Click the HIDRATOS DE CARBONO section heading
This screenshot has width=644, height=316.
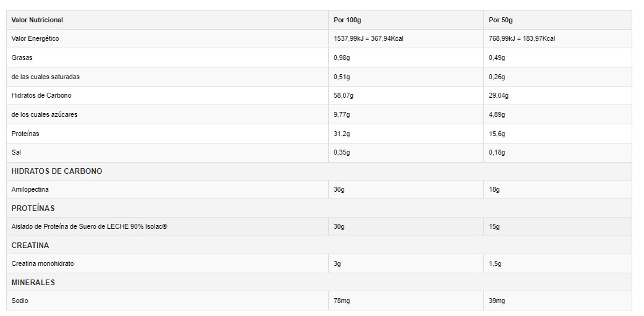pos(57,171)
